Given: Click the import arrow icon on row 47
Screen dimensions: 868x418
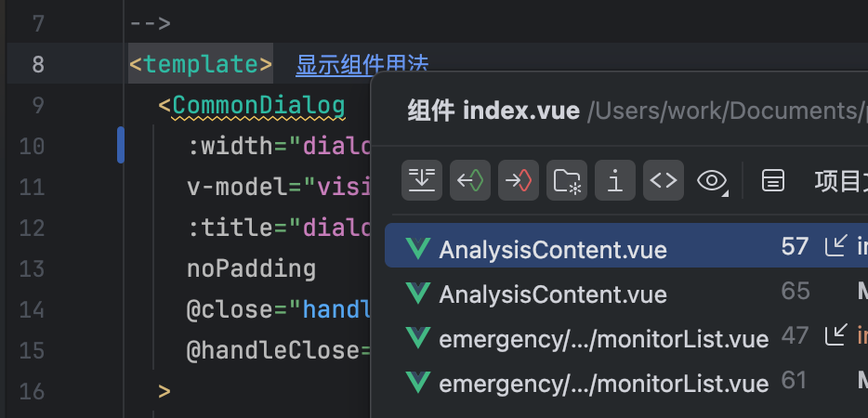Looking at the screenshot, I should click(x=835, y=335).
